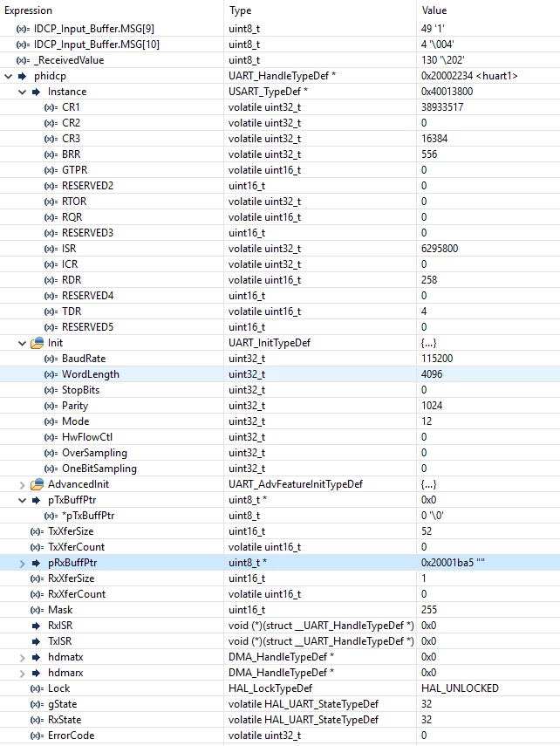Viewport: 560px width, 746px height.
Task: Click the variable icon beside WordLength
Action: pyautogui.click(x=51, y=374)
